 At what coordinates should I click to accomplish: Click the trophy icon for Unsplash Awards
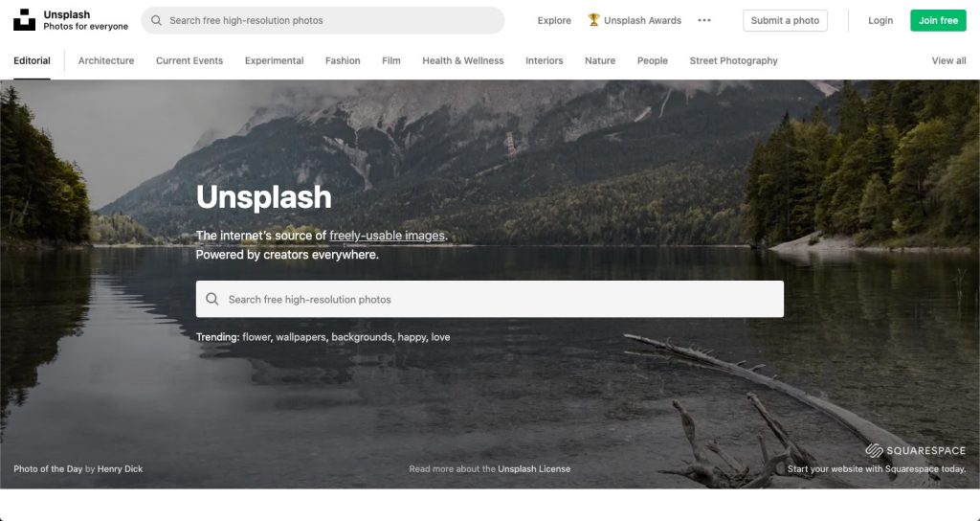pos(593,20)
